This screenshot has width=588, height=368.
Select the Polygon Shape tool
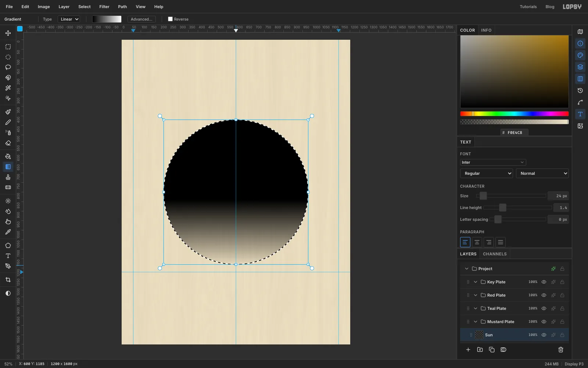point(8,245)
